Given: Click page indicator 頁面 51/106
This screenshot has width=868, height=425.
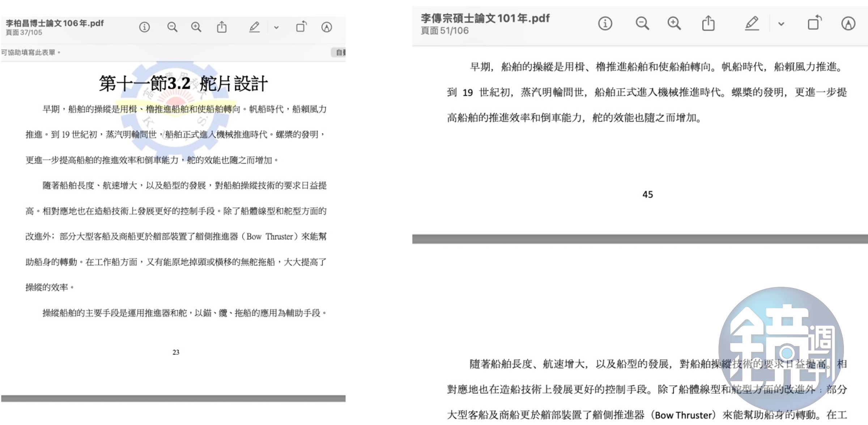Looking at the screenshot, I should coord(444,31).
